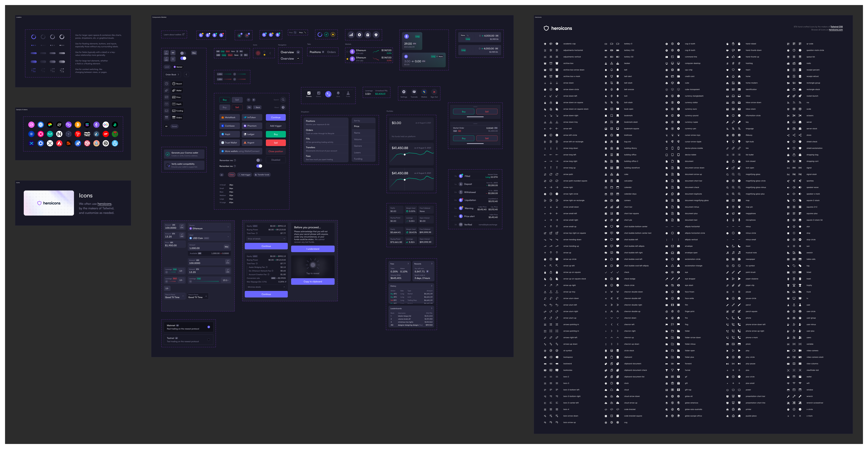This screenshot has height=449, width=868.
Task: Collapse Minimize details
Action: click(x=266, y=287)
